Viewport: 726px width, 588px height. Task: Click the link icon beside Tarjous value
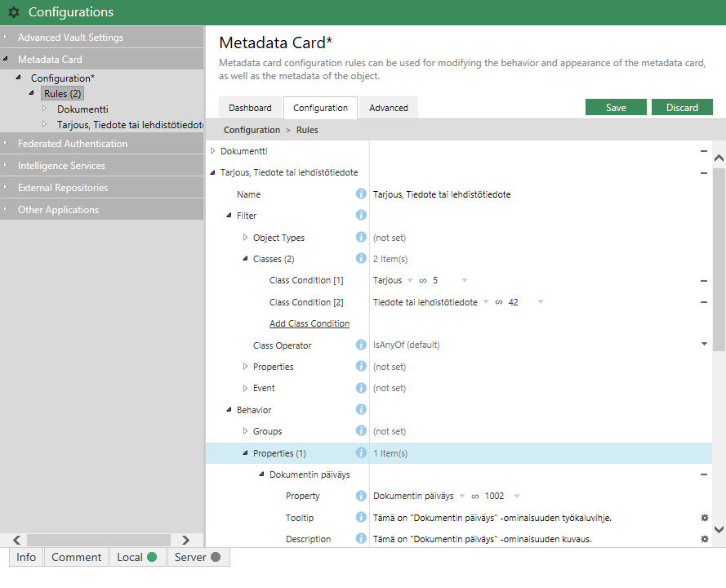pos(423,281)
